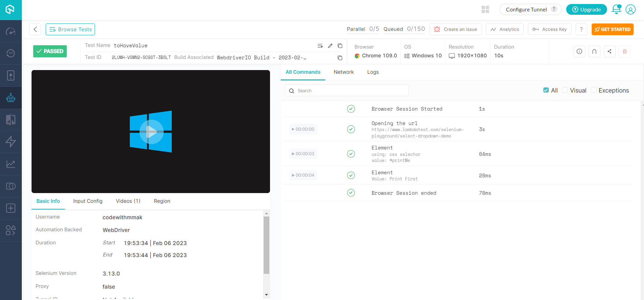Open the Analytics button
Screen dimensions: 644x300
(504, 29)
